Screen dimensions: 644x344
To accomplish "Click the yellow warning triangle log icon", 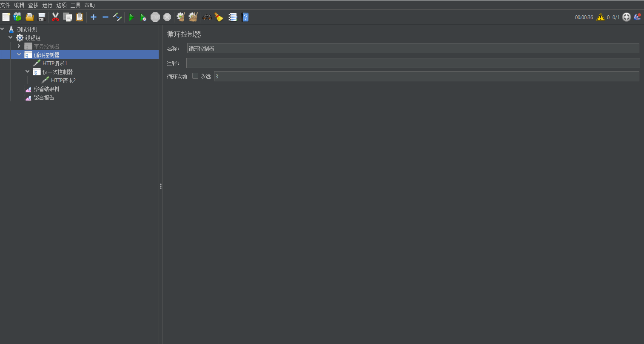I will [600, 17].
